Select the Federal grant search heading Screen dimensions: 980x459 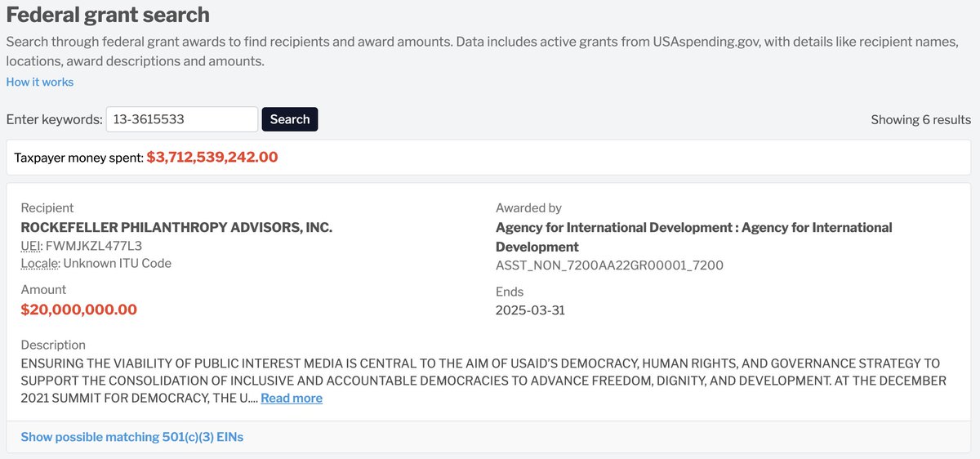(x=108, y=15)
